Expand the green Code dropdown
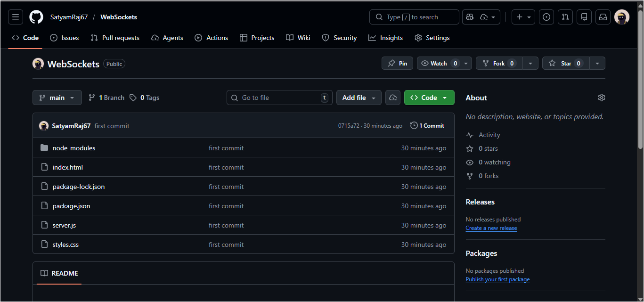This screenshot has height=302, width=644. pyautogui.click(x=429, y=98)
